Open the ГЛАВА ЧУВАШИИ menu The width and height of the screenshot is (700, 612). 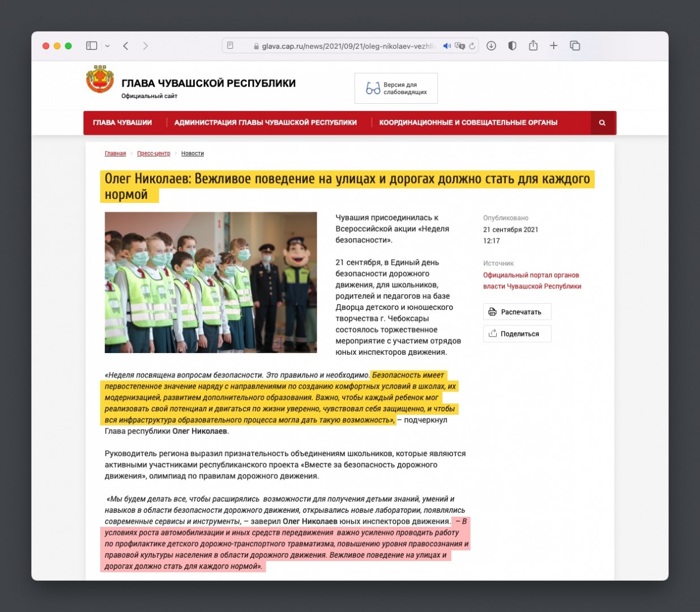(x=122, y=122)
